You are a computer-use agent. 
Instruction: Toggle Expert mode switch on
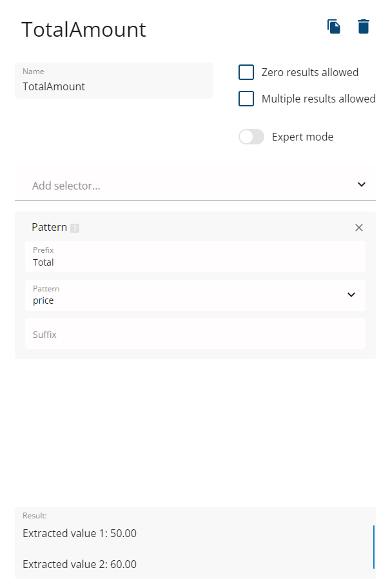pos(251,137)
